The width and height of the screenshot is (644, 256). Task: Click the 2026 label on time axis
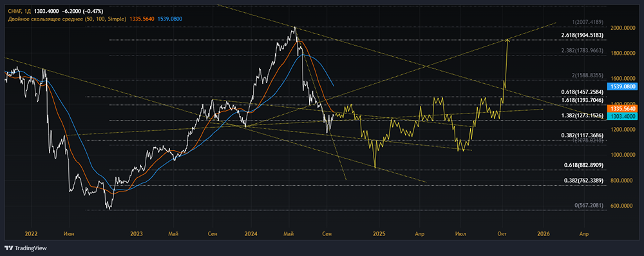tap(544, 234)
